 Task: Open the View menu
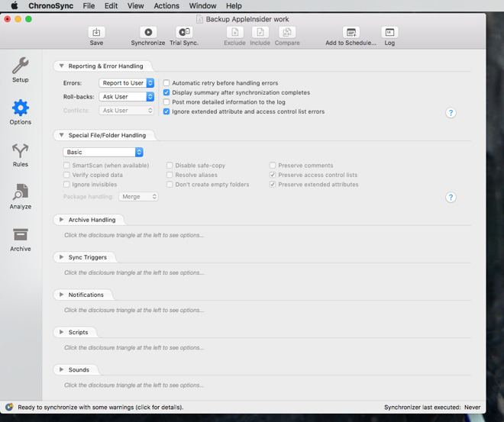(x=135, y=6)
